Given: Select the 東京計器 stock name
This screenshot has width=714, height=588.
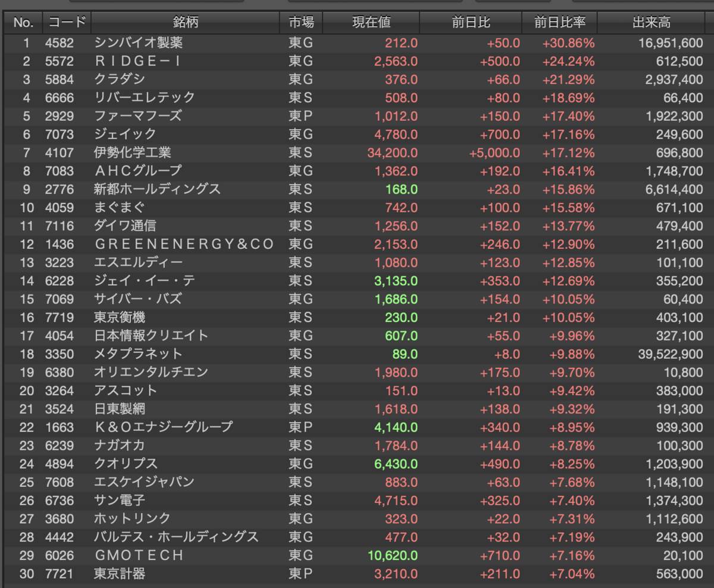Looking at the screenshot, I should click(x=119, y=574).
